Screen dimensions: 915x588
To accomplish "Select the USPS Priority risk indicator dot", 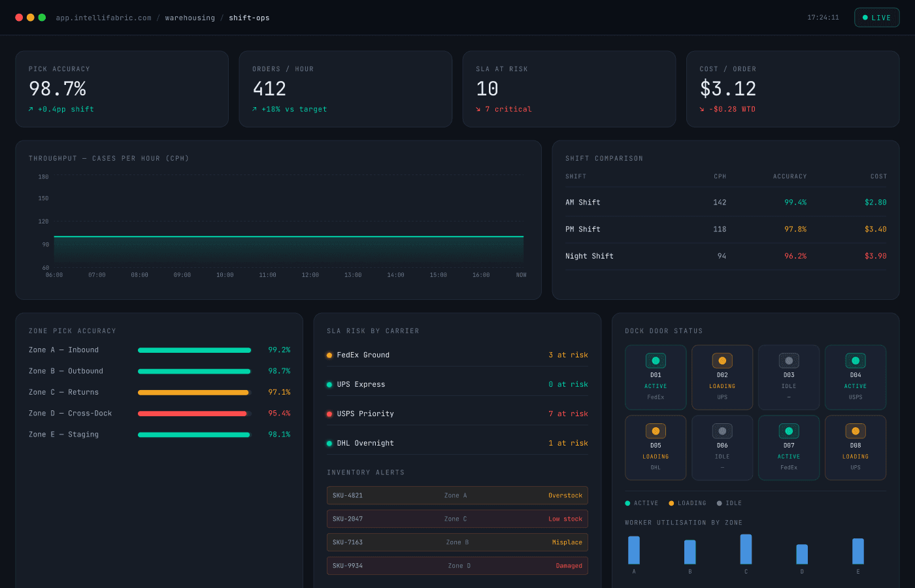I will click(x=329, y=413).
